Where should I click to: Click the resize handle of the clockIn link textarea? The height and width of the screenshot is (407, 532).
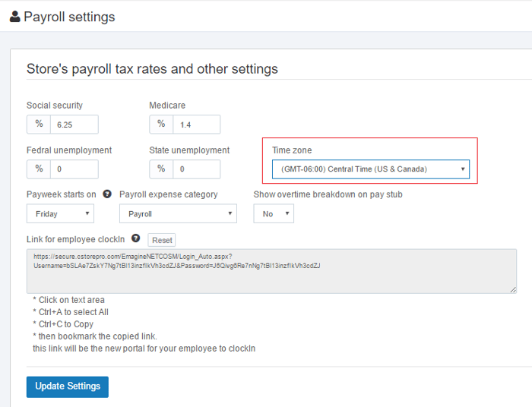(x=513, y=289)
